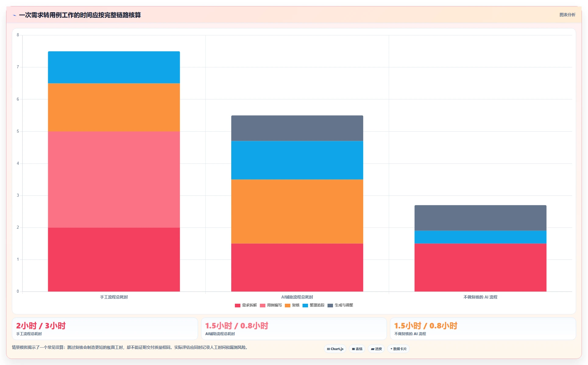This screenshot has height=365, width=588.
Task: Click the 需求拆解 segment of 手工流程 bar
Action: 114,259
